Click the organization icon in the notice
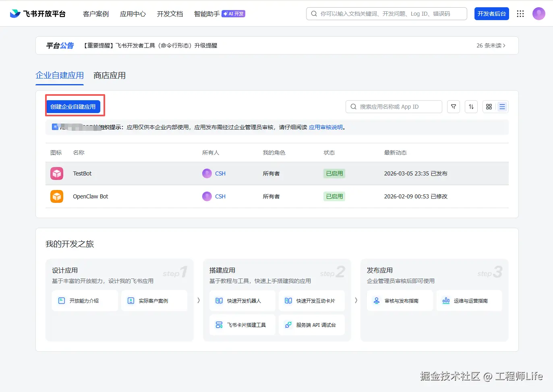This screenshot has width=553, height=392. coord(55,127)
